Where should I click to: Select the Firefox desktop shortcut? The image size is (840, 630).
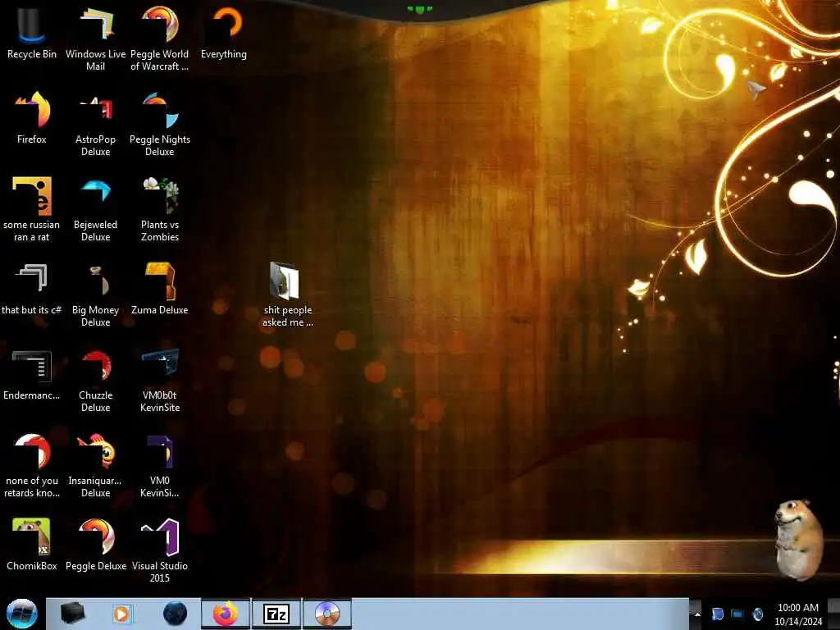tap(32, 118)
